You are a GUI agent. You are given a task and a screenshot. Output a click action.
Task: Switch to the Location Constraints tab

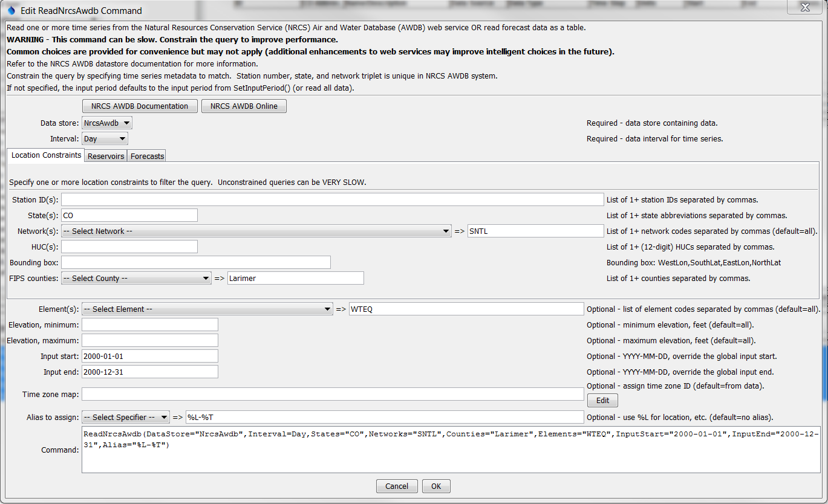46,155
